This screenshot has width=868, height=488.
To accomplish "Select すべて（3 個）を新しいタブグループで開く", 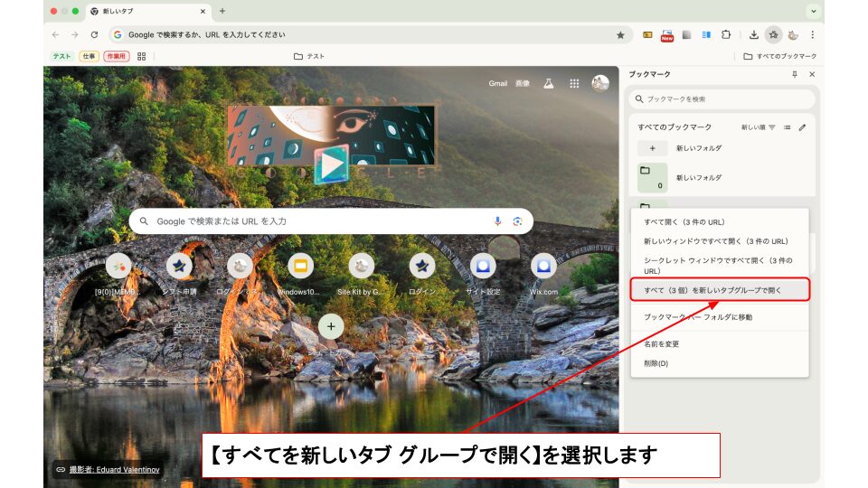I will click(719, 290).
